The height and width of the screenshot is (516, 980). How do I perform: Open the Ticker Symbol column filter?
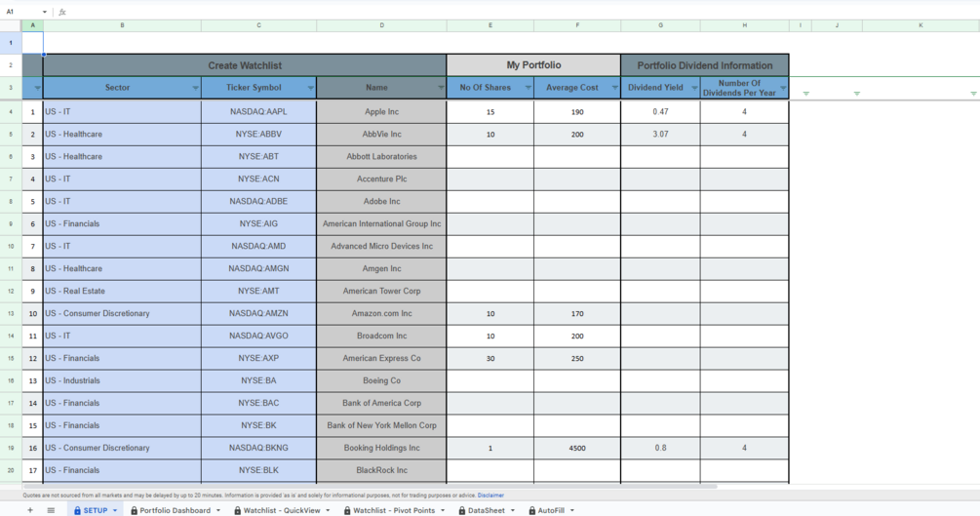(x=311, y=88)
